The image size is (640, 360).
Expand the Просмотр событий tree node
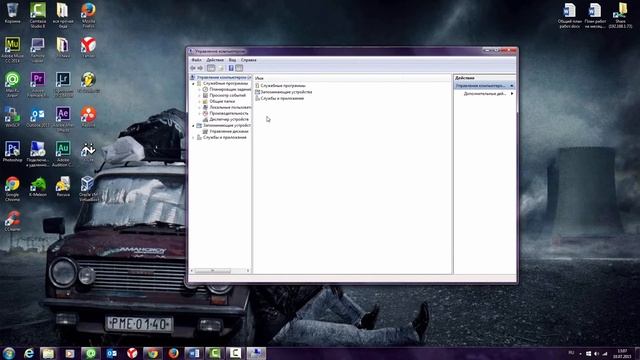tap(200, 96)
